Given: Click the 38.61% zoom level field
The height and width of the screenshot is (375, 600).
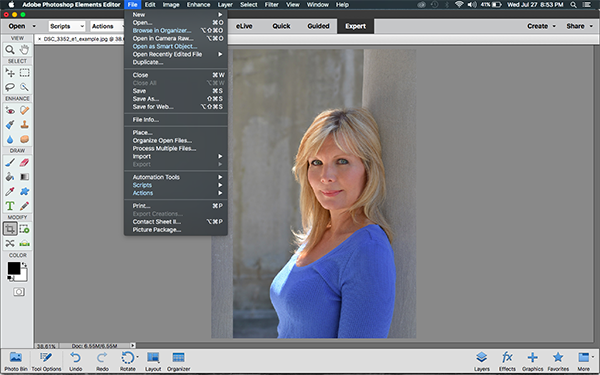Looking at the screenshot, I should [46, 346].
